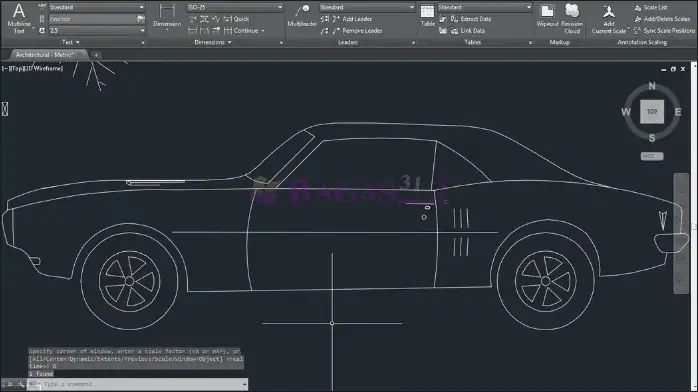This screenshot has height=392, width=698.
Task: Click the navigation bar on right side
Action: point(681,234)
